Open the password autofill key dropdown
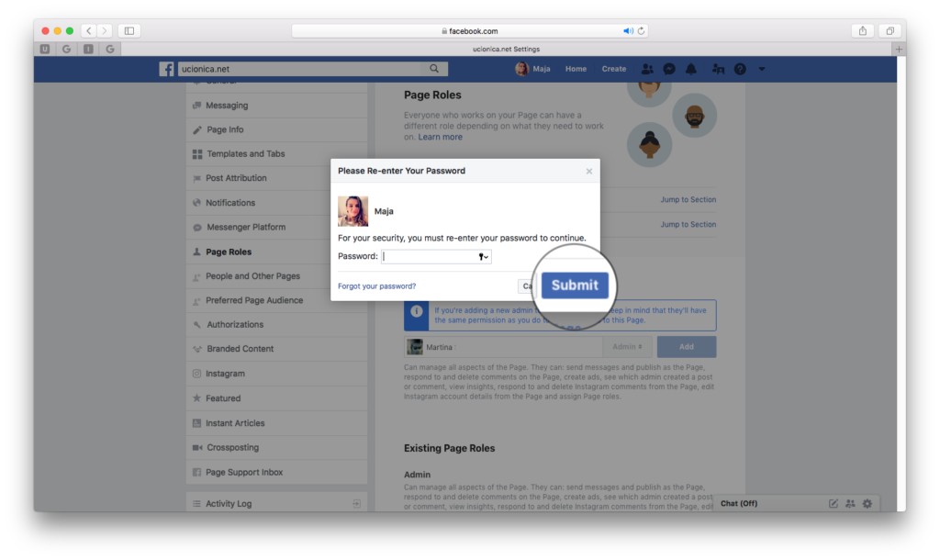 pyautogui.click(x=484, y=257)
